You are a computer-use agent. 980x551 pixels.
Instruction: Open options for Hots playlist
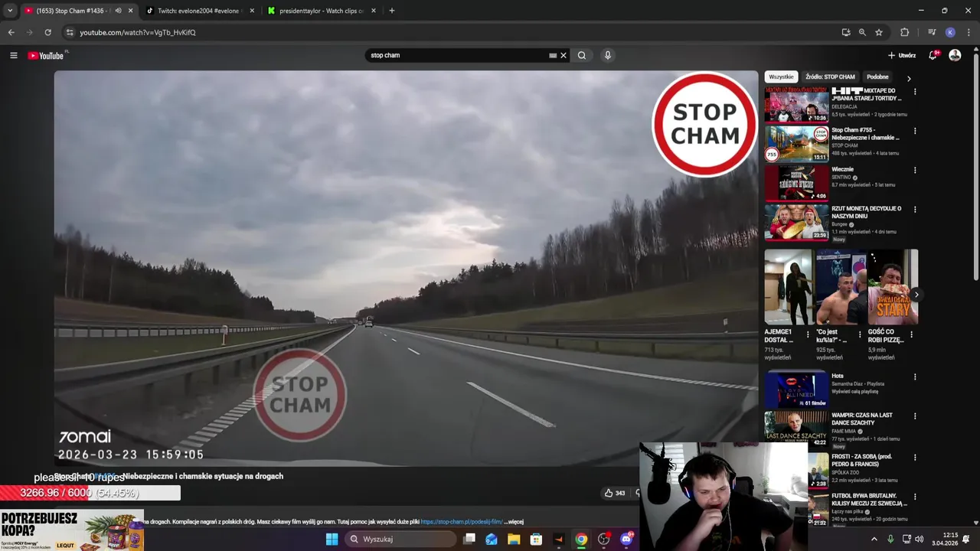pyautogui.click(x=915, y=377)
